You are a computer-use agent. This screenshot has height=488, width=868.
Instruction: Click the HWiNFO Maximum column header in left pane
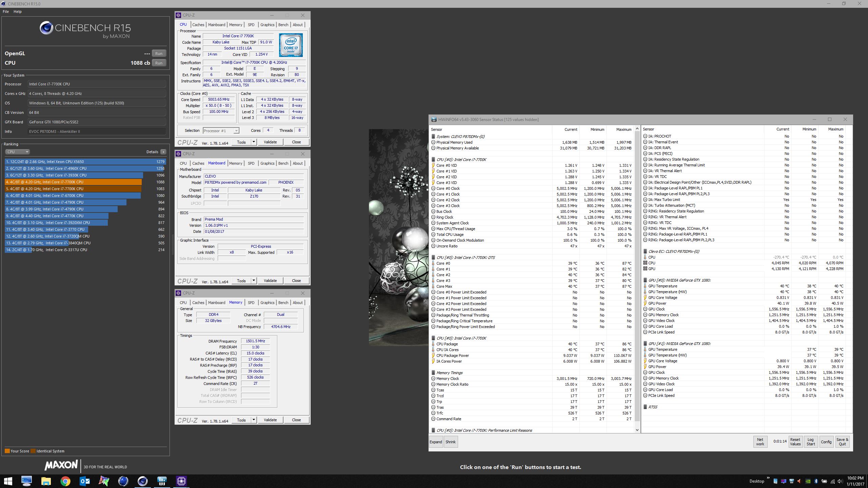[624, 129]
